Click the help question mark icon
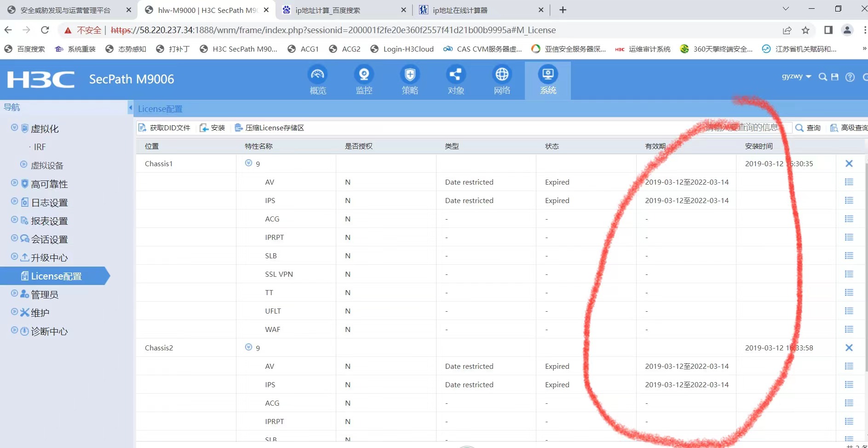 850,77
